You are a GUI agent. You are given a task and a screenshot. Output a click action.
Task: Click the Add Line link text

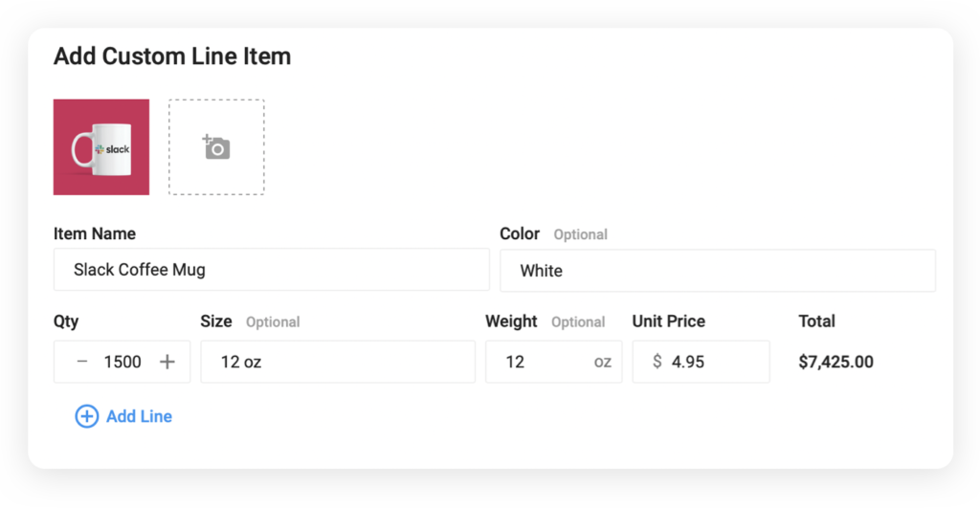tap(139, 416)
